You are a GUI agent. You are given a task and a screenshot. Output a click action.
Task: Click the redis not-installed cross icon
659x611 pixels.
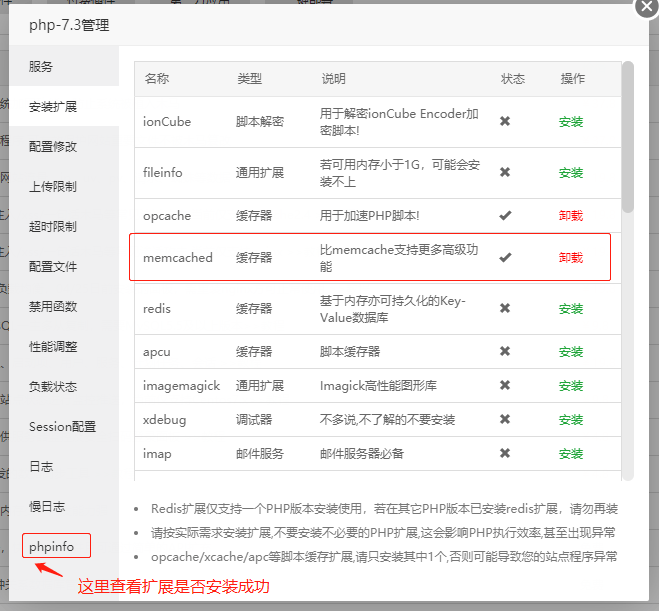505,308
